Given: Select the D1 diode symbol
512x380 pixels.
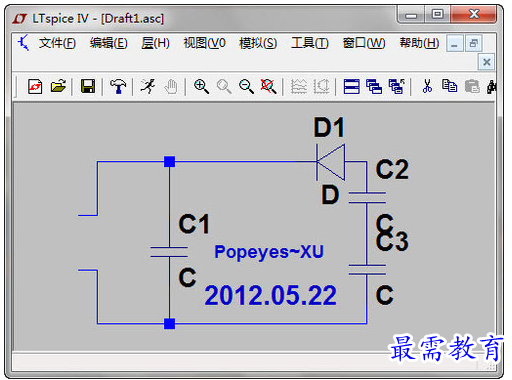Looking at the screenshot, I should (330, 162).
